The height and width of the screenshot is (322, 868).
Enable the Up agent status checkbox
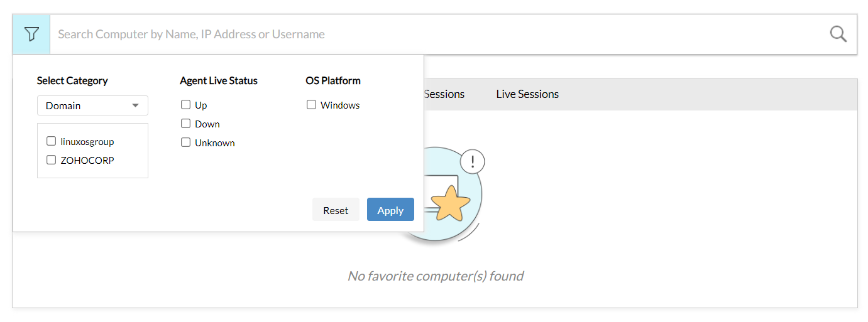185,105
